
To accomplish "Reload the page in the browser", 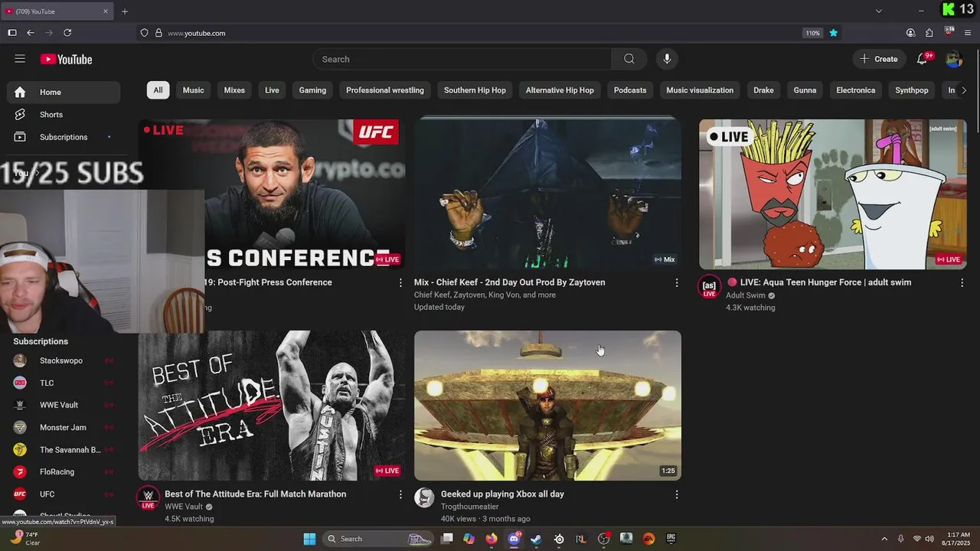I will [67, 33].
